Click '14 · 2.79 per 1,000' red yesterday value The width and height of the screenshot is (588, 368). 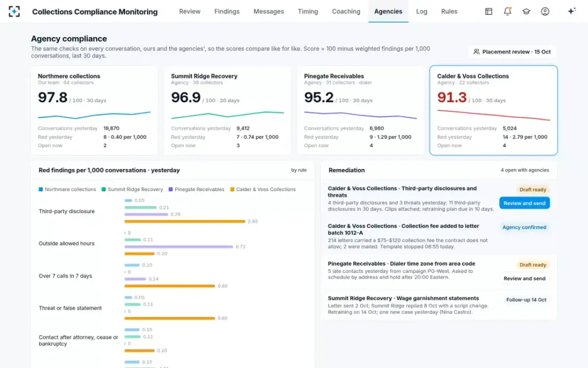pos(525,137)
